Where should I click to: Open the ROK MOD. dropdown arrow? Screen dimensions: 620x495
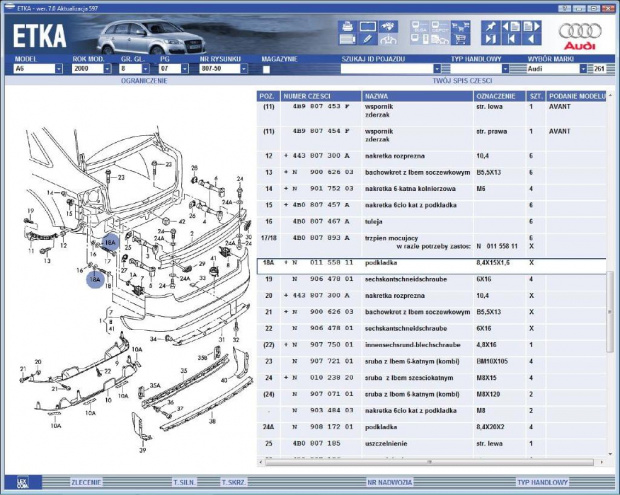coord(107,69)
